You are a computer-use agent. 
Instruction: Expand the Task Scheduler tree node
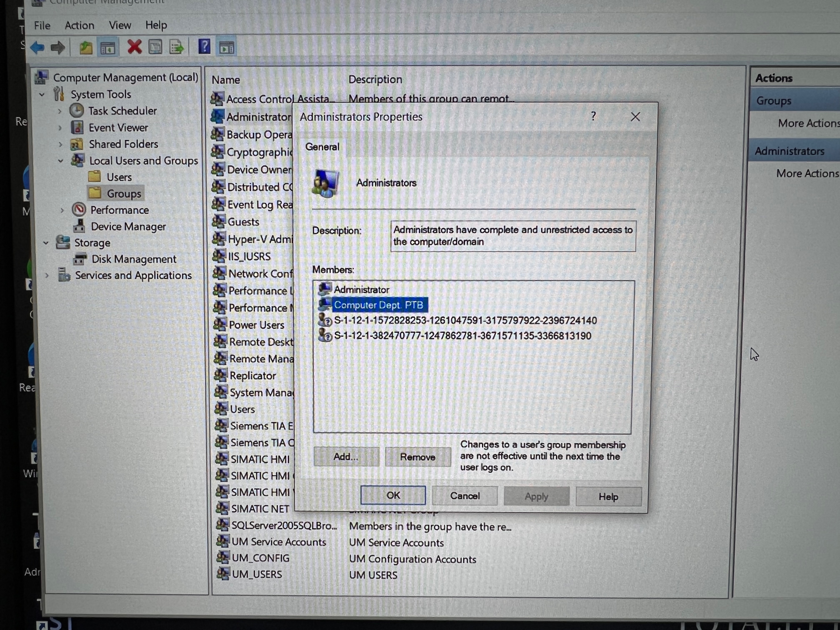60,111
